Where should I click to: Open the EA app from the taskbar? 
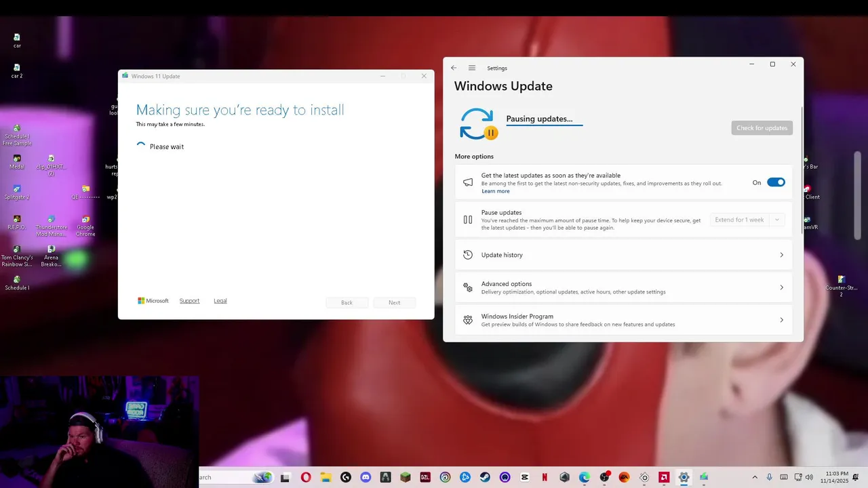click(624, 477)
